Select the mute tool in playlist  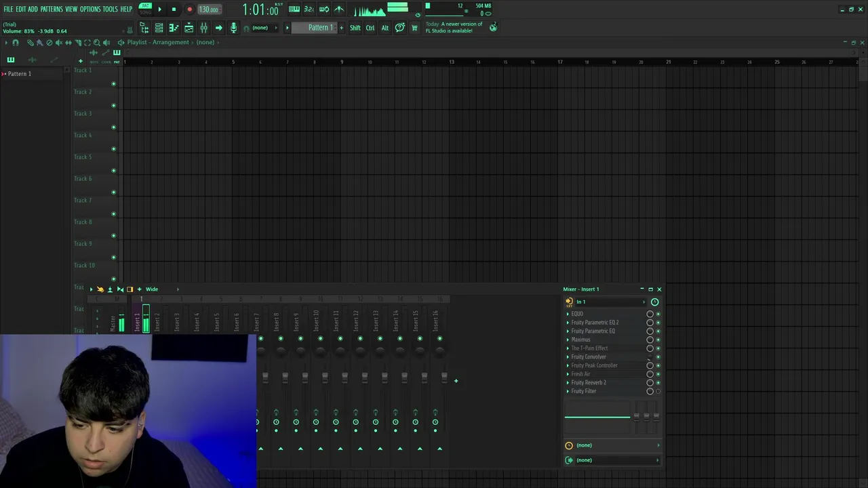tap(59, 42)
